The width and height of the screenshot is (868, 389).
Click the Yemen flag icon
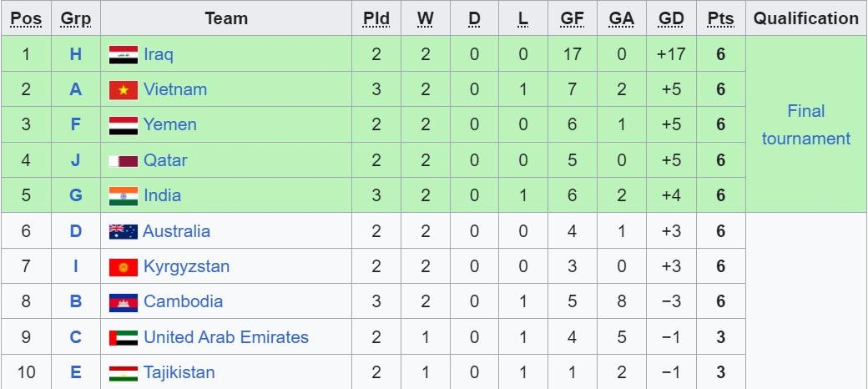pyautogui.click(x=123, y=125)
